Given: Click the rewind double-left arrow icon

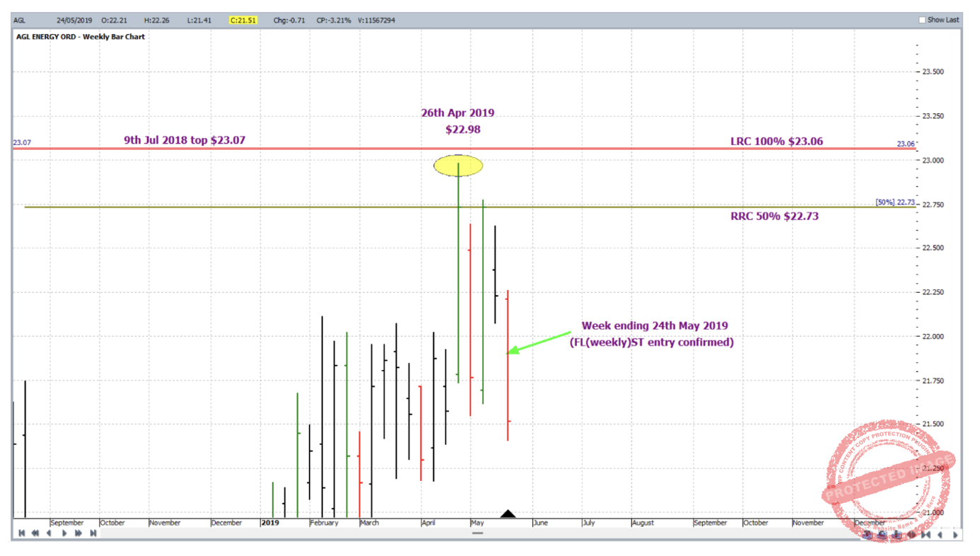Looking at the screenshot, I should 35,533.
